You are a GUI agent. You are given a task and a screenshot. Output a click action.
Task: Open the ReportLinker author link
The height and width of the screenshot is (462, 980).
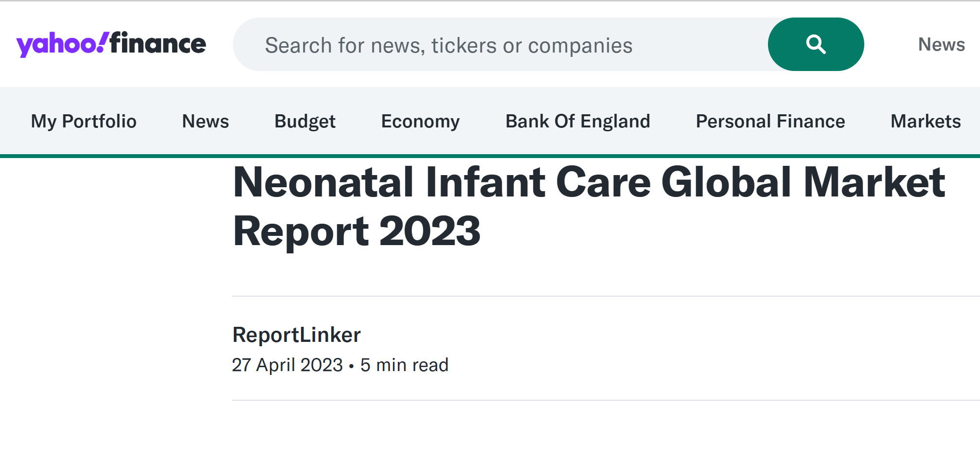[296, 335]
